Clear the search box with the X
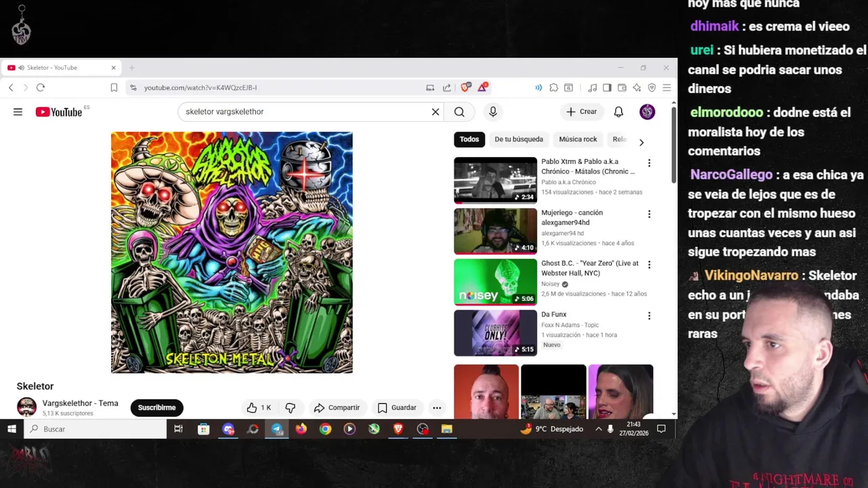The height and width of the screenshot is (488, 868). click(x=435, y=112)
